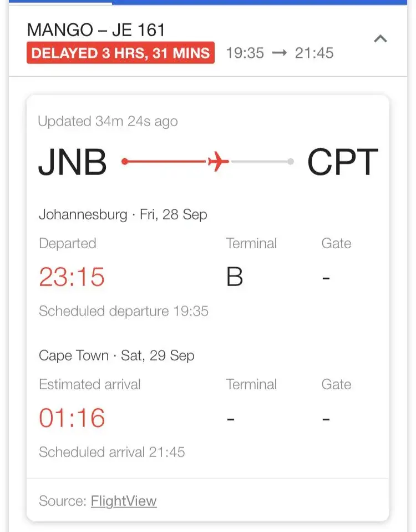Image resolution: width=416 pixels, height=532 pixels.
Task: Click the red dot starting the route line
Action: (x=125, y=162)
